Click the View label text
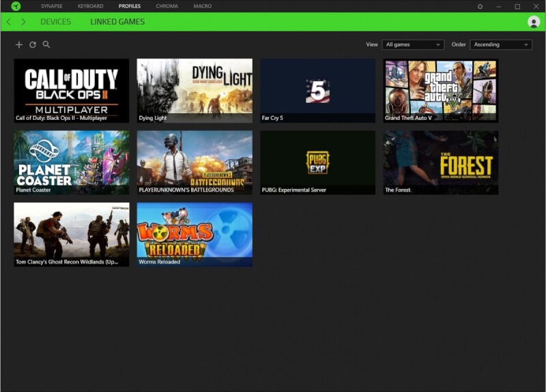The image size is (546, 392). click(x=371, y=44)
